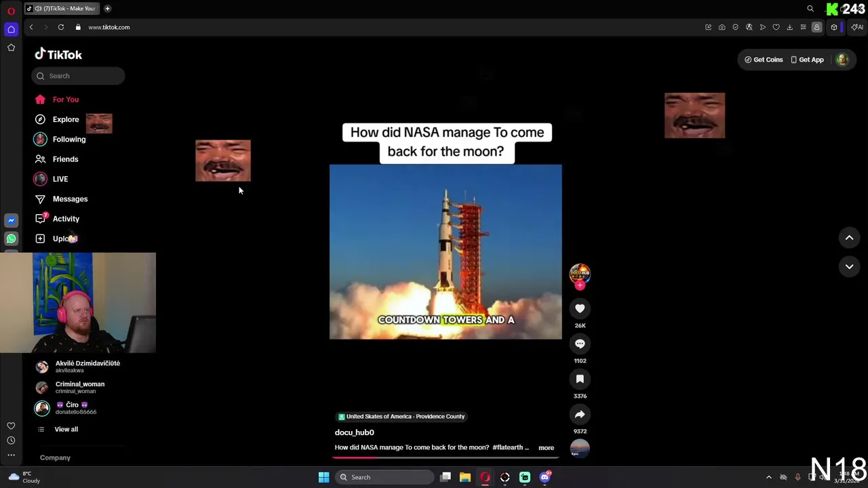Screen dimensions: 868x488
Task: Open TikTok Messages
Action: [61, 199]
